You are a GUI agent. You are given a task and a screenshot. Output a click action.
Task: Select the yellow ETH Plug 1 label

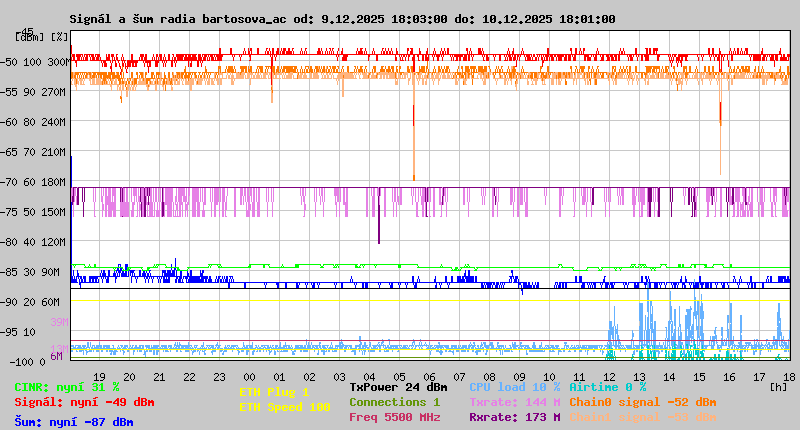274,392
